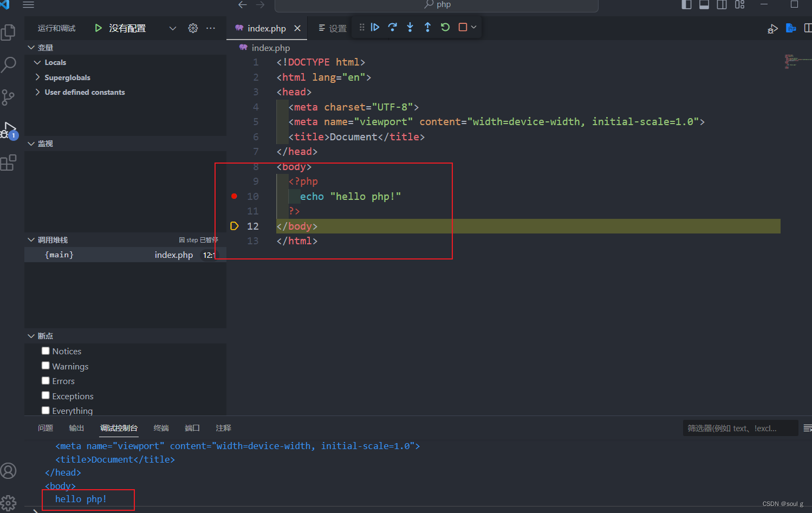Open the 注释 panel tab
The height and width of the screenshot is (513, 812).
pyautogui.click(x=223, y=428)
